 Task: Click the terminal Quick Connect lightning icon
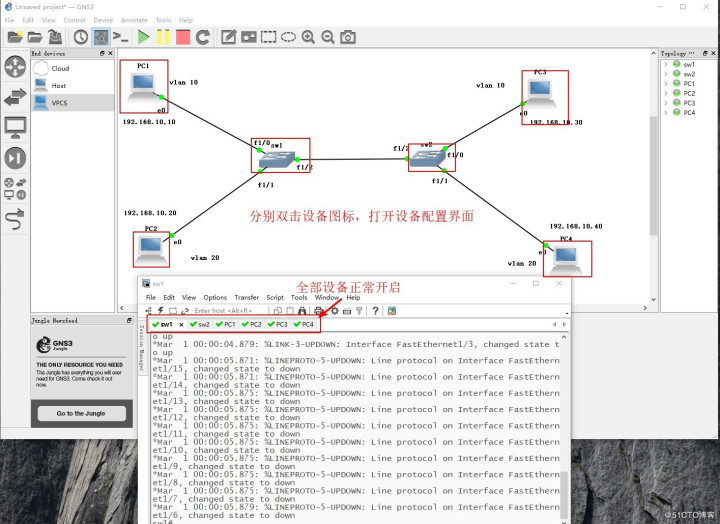161,311
